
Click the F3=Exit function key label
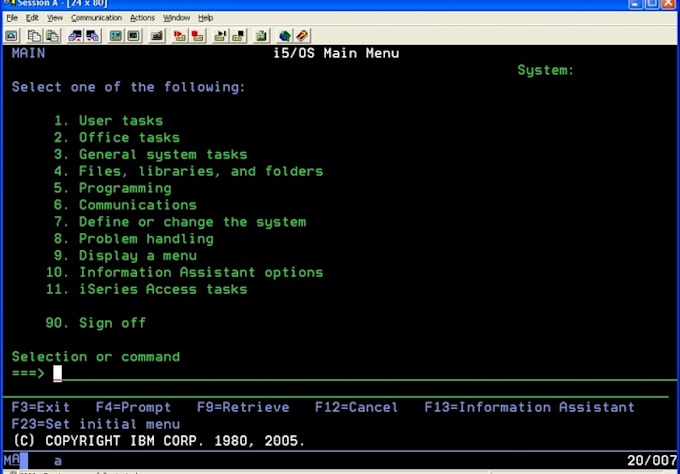pos(40,407)
